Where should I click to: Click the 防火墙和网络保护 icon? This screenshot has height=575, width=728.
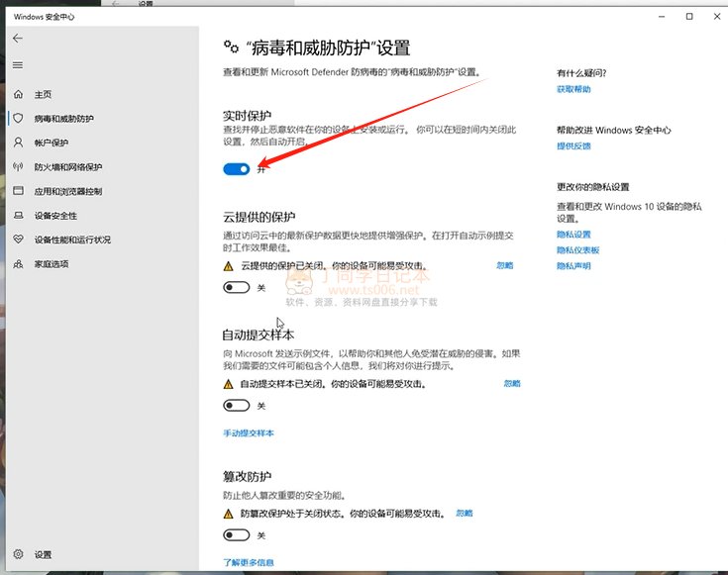click(18, 167)
